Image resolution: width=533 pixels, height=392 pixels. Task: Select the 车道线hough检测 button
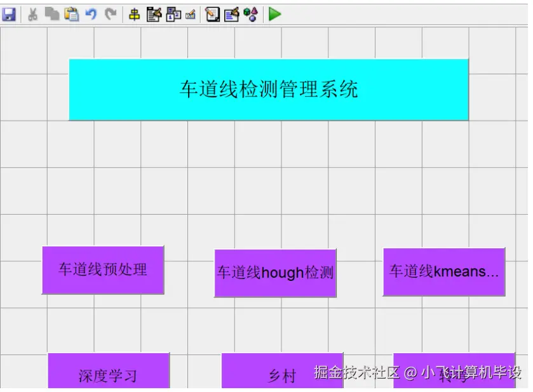pyautogui.click(x=275, y=273)
